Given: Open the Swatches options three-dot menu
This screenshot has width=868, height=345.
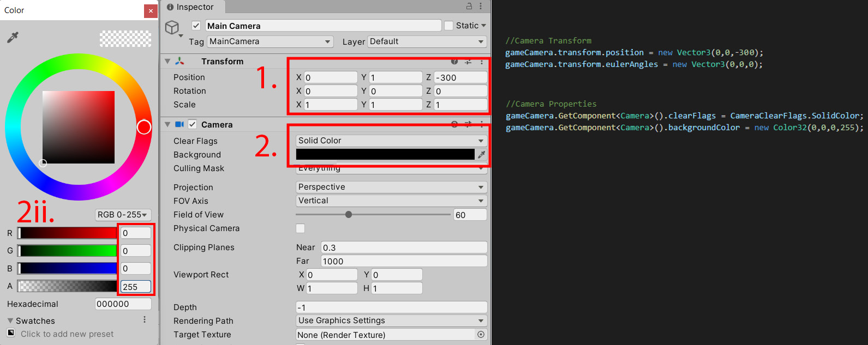Looking at the screenshot, I should tap(145, 320).
